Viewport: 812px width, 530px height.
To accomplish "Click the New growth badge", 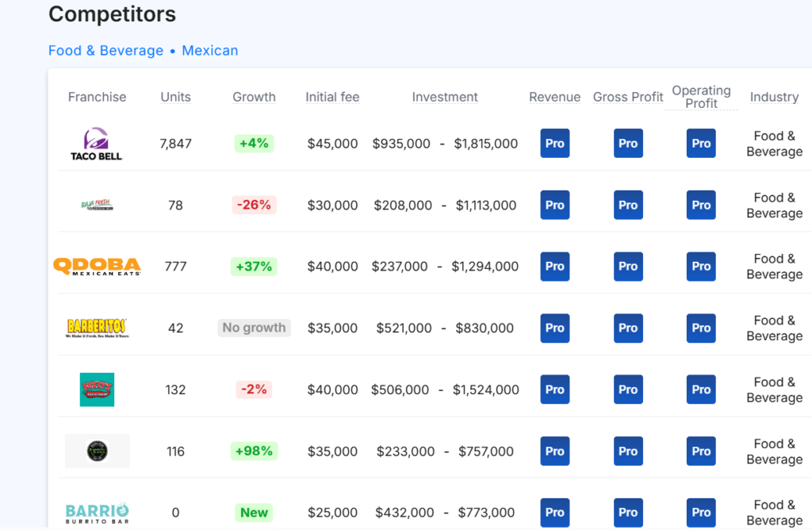I will [x=254, y=513].
